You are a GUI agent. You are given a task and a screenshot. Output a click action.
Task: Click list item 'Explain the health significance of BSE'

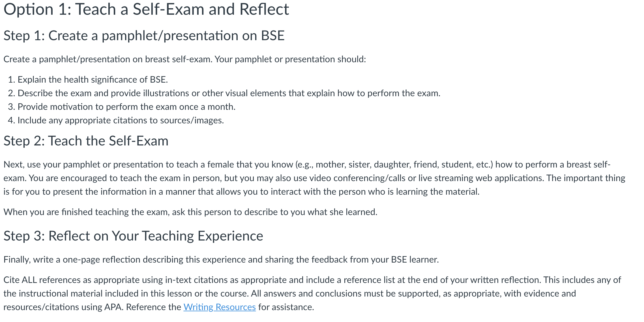point(93,80)
